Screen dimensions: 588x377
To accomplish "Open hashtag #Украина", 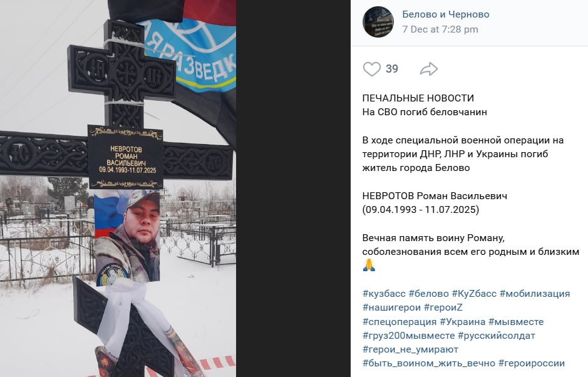I will [462, 322].
